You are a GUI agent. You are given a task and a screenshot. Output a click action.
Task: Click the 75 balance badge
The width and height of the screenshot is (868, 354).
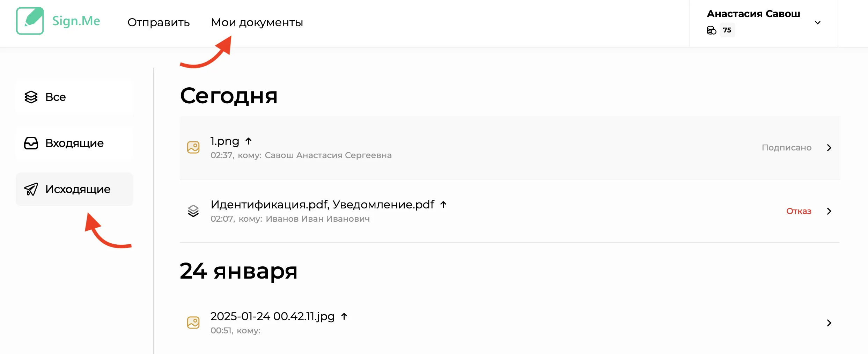click(x=727, y=30)
